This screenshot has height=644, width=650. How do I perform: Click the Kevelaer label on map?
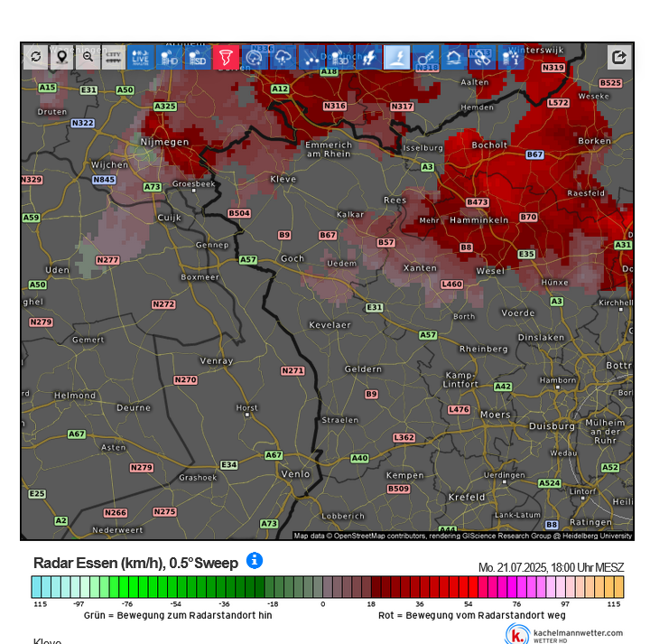click(330, 324)
